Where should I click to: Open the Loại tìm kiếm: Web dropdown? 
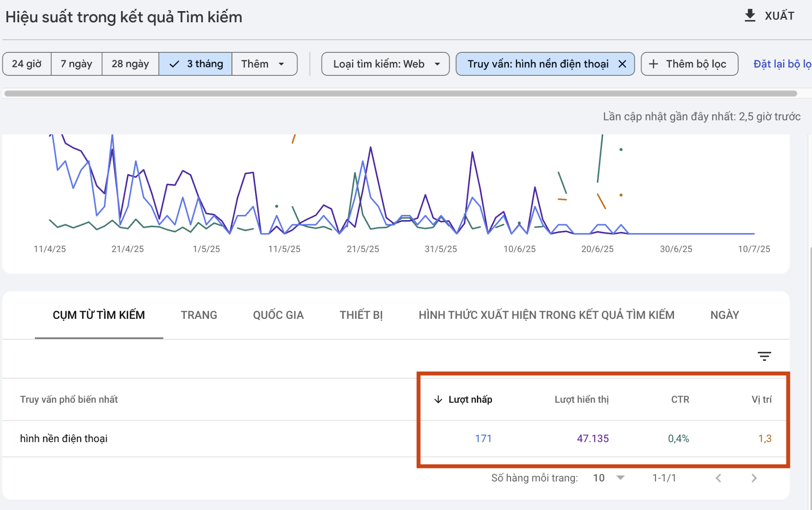[x=385, y=64]
